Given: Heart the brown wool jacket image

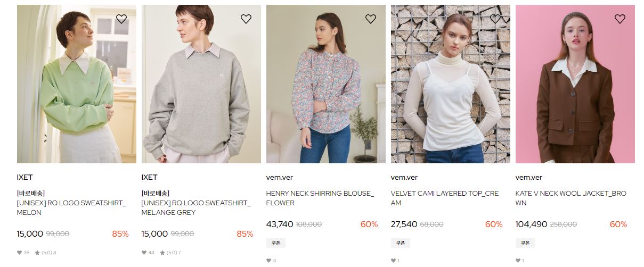Looking at the screenshot, I should click(x=620, y=19).
